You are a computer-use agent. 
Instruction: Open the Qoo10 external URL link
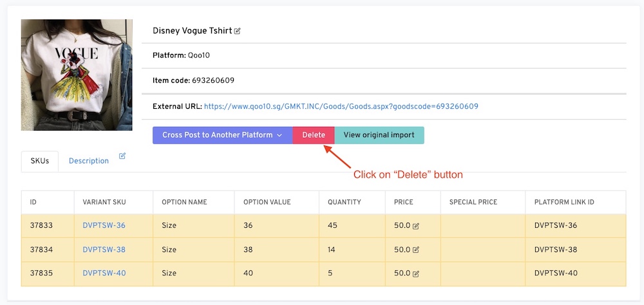[341, 106]
